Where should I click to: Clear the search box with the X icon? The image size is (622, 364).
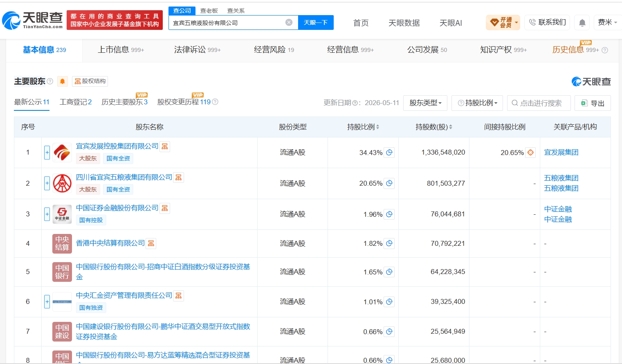[x=289, y=22]
